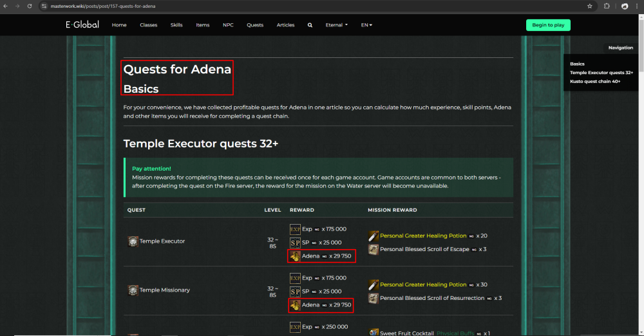Click the Personal Blessed Scroll of Escape icon

[373, 249]
